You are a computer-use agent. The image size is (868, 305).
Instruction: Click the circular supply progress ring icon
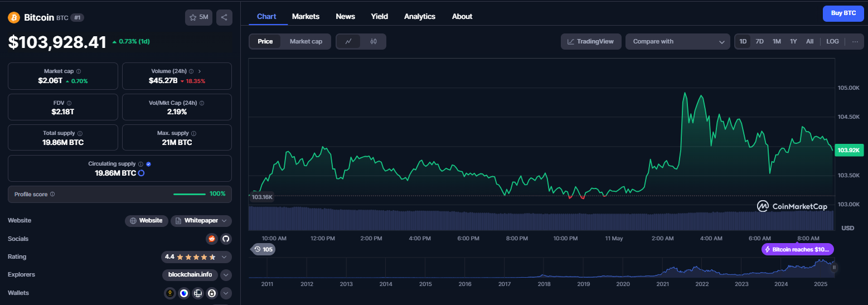point(141,173)
